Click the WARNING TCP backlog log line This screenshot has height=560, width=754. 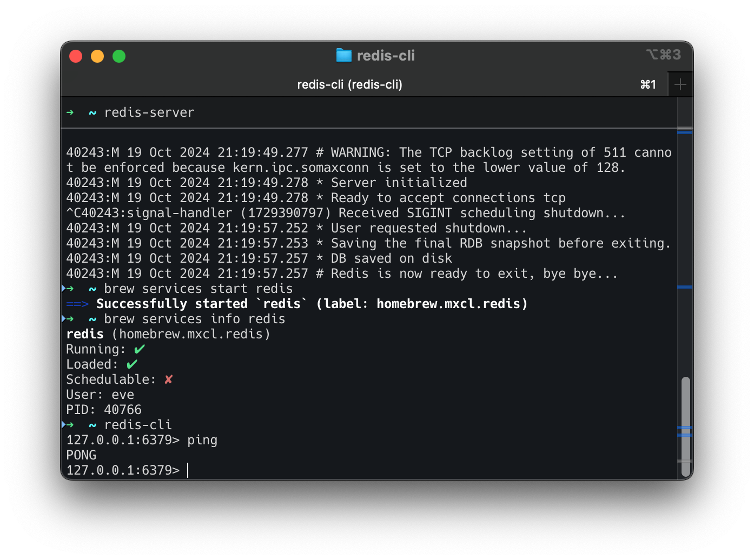369,160
